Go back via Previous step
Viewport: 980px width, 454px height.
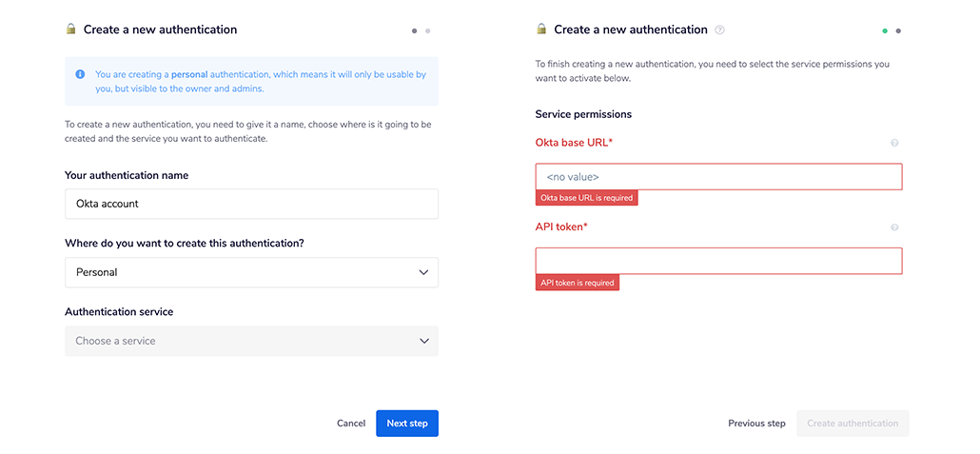[756, 424]
